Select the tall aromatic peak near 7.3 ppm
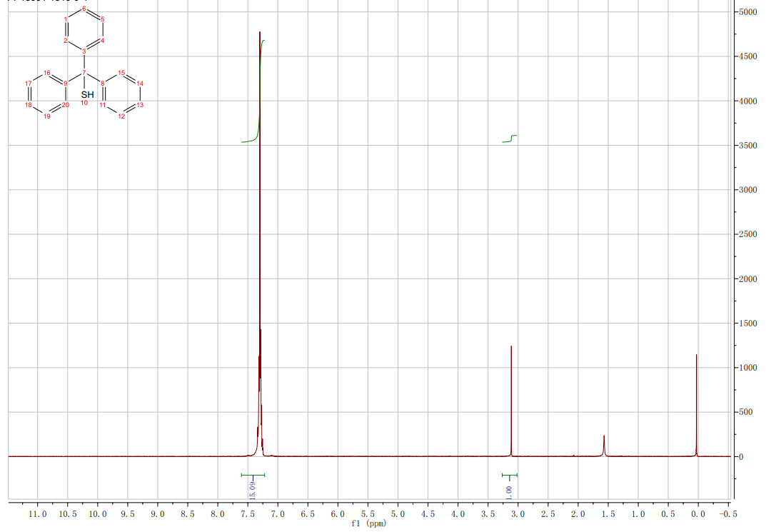The width and height of the screenshot is (776, 532). click(x=260, y=214)
